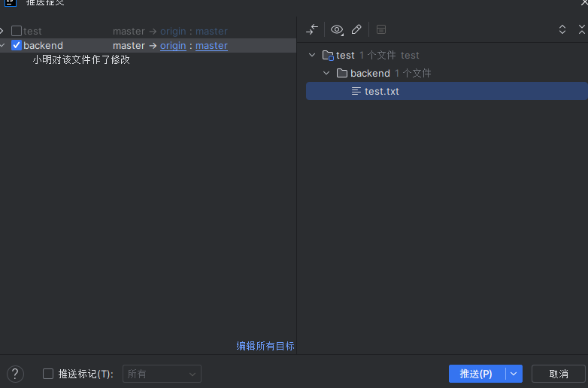This screenshot has width=588, height=388.
Task: Select the test repository name
Action: pos(32,31)
